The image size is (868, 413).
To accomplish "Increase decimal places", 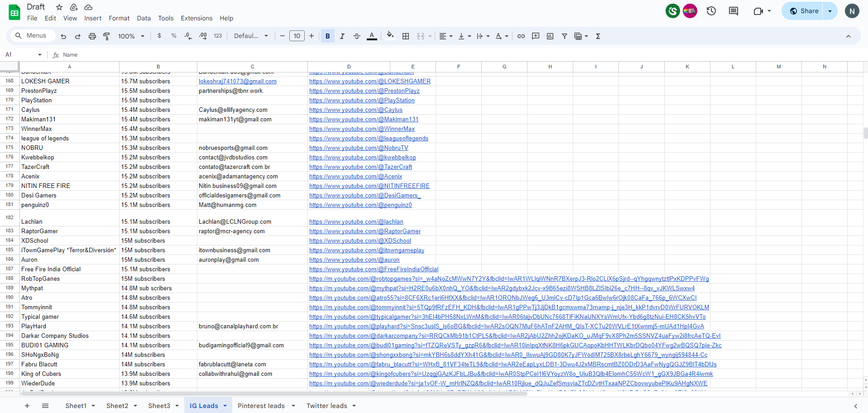I will (203, 36).
